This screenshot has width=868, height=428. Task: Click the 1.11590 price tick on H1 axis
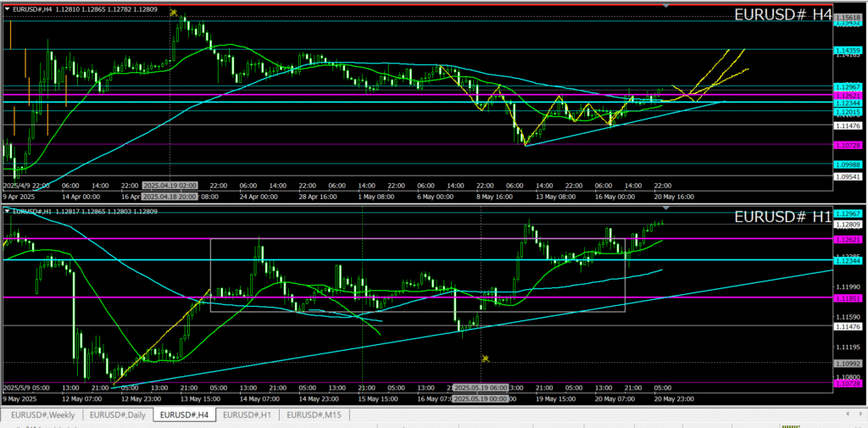tap(847, 317)
